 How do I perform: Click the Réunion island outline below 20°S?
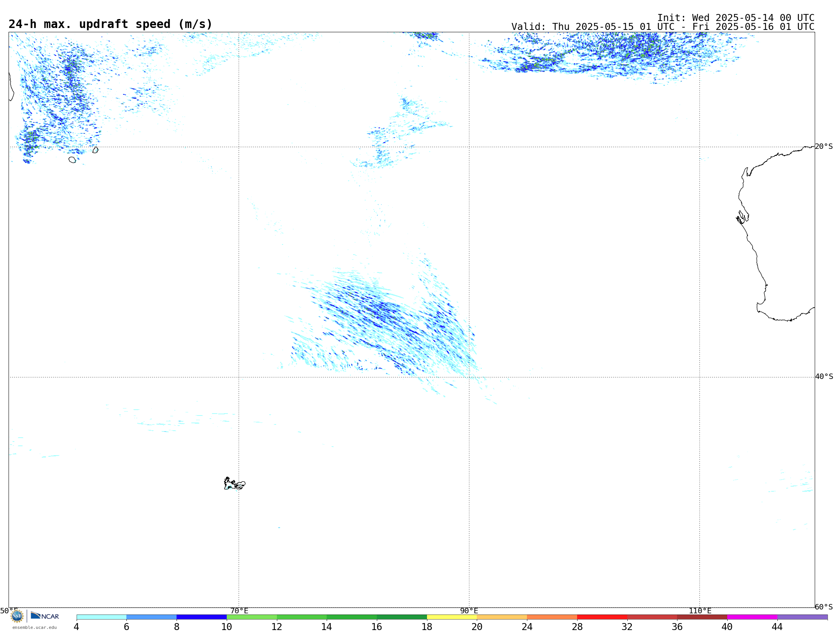tap(72, 160)
